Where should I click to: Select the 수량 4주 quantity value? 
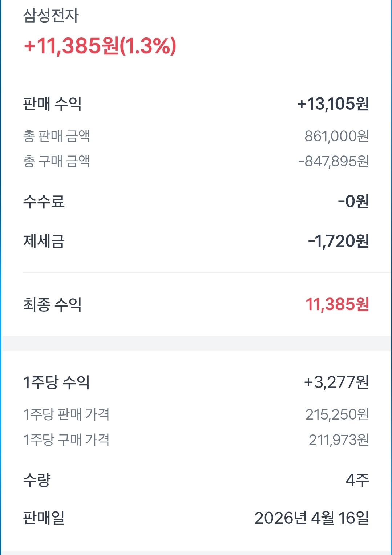pyautogui.click(x=357, y=480)
